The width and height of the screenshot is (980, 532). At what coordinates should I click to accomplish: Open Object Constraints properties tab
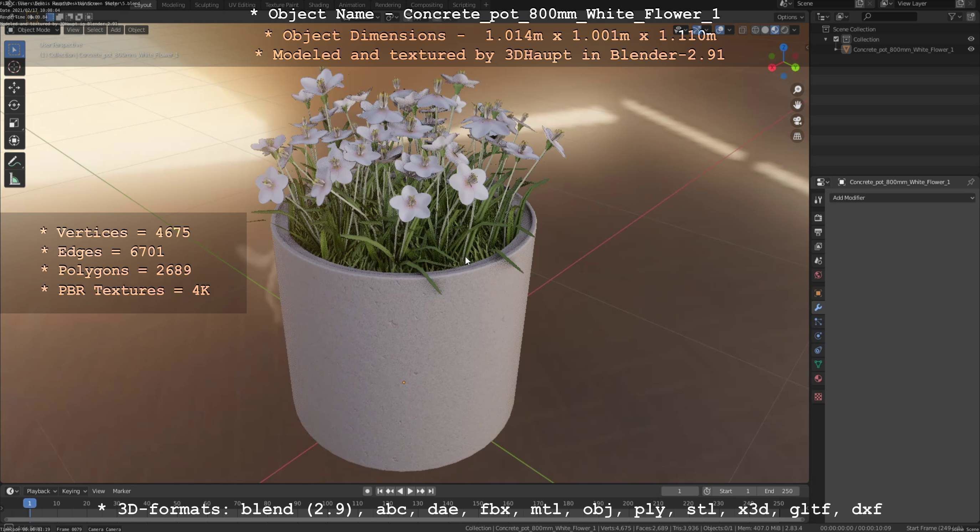[x=818, y=350]
